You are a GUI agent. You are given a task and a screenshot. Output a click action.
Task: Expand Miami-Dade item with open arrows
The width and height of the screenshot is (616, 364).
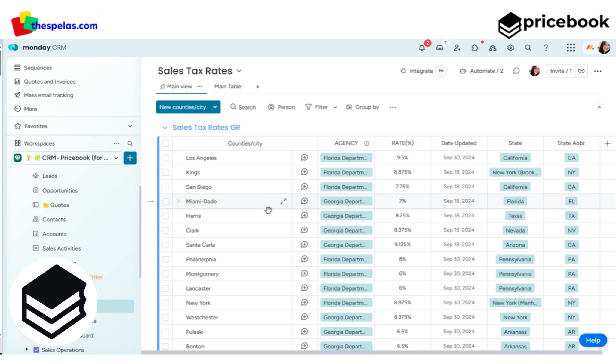[283, 201]
